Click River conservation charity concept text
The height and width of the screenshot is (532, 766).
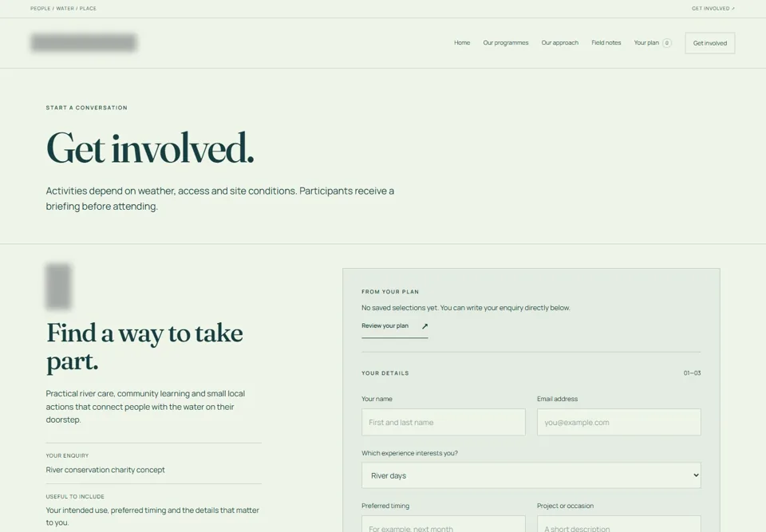[105, 470]
